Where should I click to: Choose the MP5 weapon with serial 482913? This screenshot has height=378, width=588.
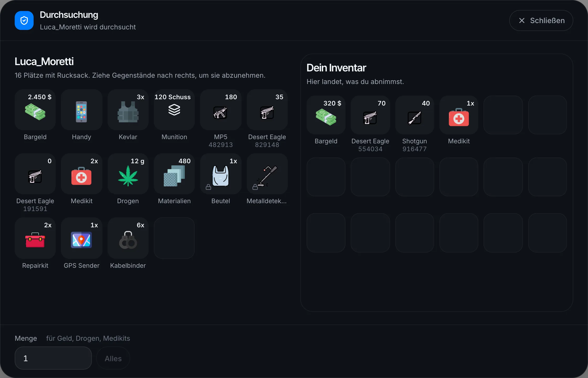pyautogui.click(x=220, y=110)
